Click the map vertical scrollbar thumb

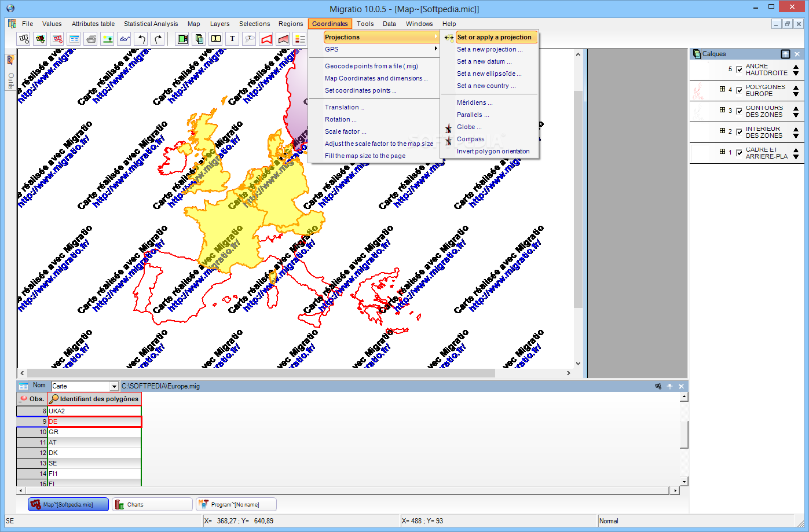(578, 199)
